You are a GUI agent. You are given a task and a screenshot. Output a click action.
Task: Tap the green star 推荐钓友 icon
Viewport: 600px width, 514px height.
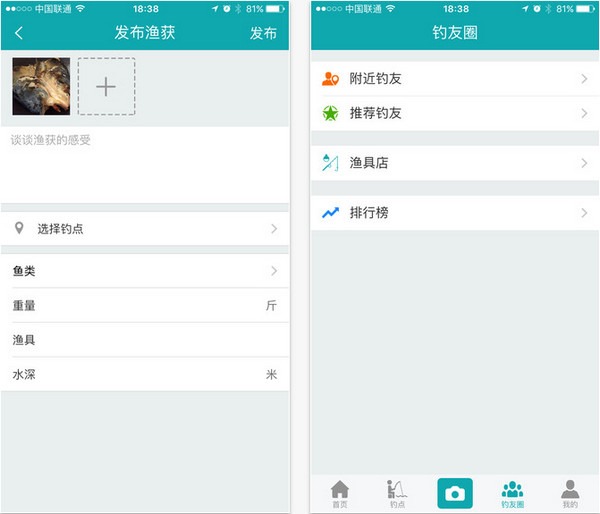(x=330, y=113)
